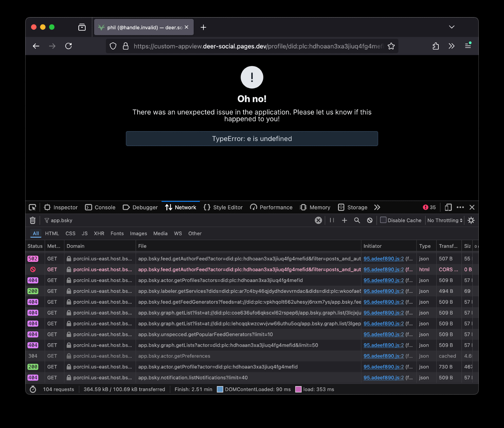Viewport: 504px width, 428px height.
Task: Open the Storage panel
Action: click(353, 207)
